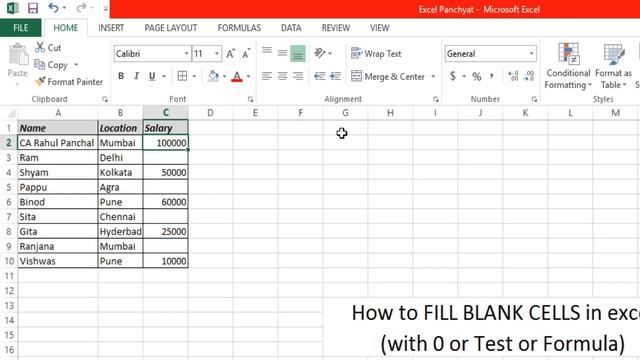Open the Font dialog launcher
Screen dimensions: 640x360
pyautogui.click(x=250, y=99)
